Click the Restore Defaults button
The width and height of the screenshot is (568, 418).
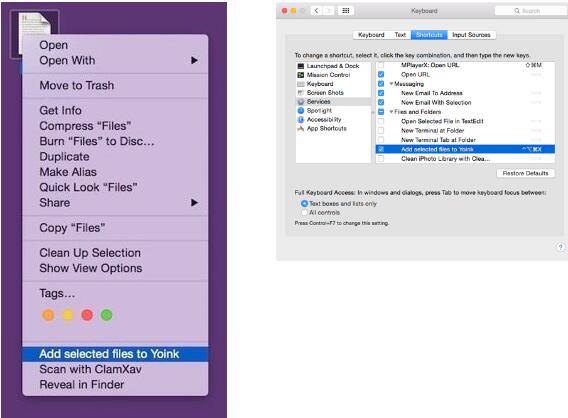[525, 174]
